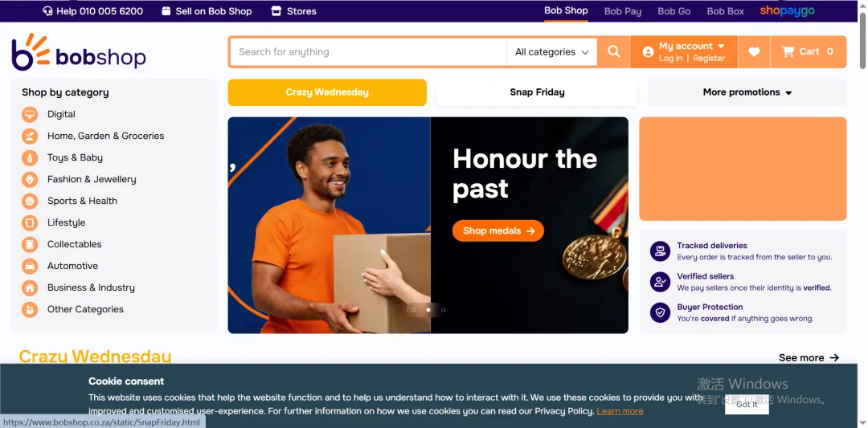This screenshot has height=428, width=868.
Task: Click the Search for anything field
Action: 368,52
